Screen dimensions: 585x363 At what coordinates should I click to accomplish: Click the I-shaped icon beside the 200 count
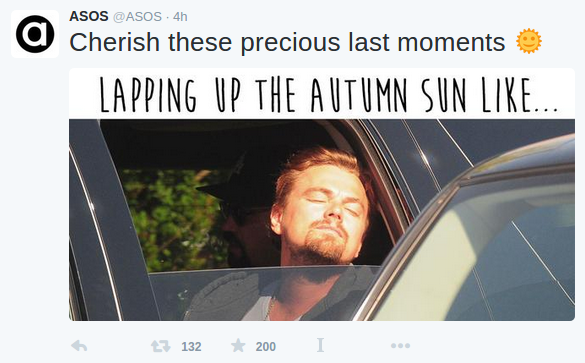[x=320, y=345]
